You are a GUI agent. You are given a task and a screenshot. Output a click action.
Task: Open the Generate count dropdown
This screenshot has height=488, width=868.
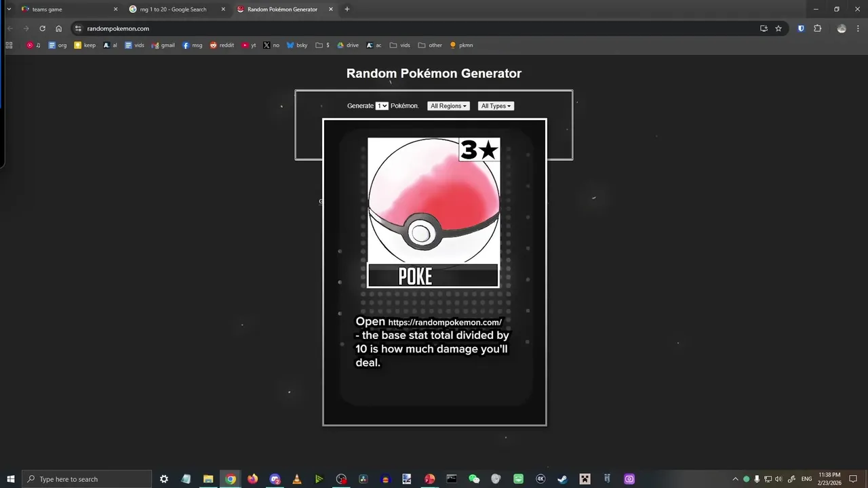coord(382,106)
